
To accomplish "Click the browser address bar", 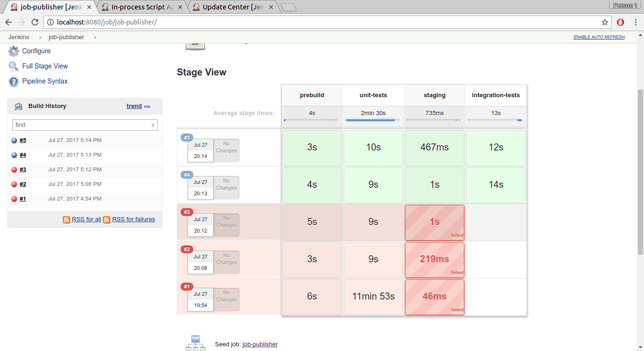I will click(x=327, y=22).
